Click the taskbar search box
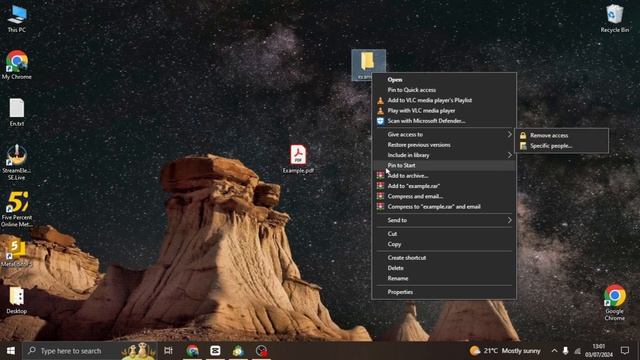The image size is (640, 360). tap(90, 351)
